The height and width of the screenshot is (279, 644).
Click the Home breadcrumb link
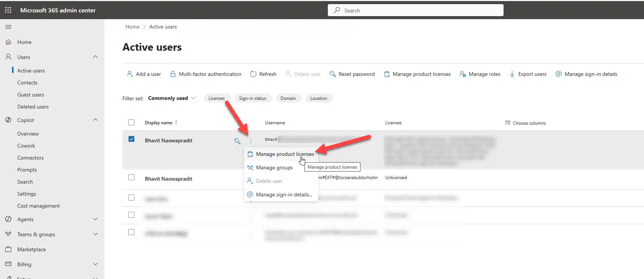(133, 27)
